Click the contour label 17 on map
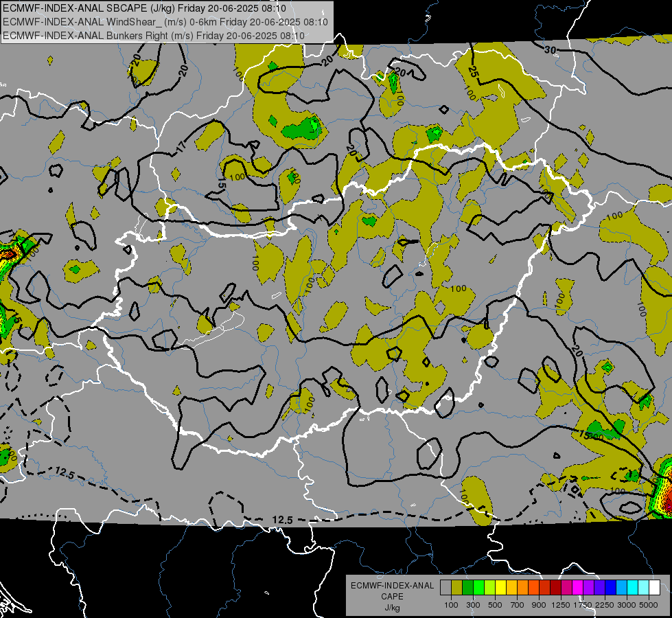The width and height of the screenshot is (672, 618). (182, 147)
